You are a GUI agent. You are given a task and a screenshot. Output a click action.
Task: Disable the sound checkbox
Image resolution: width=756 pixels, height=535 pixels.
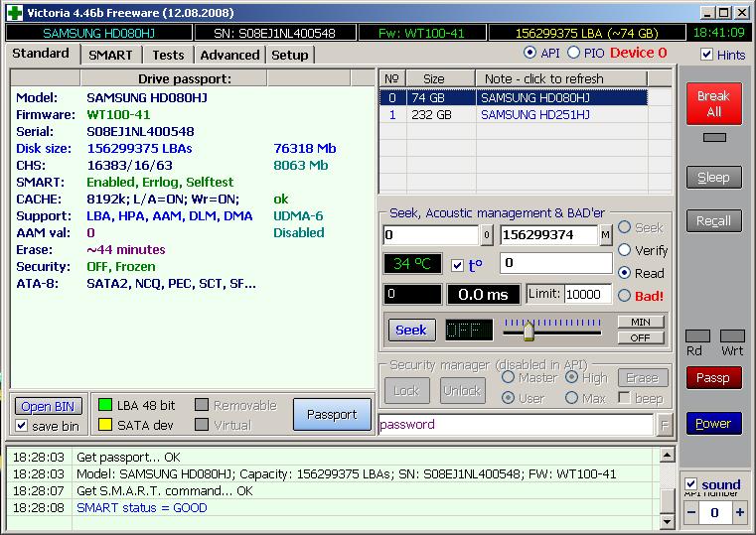pos(691,484)
